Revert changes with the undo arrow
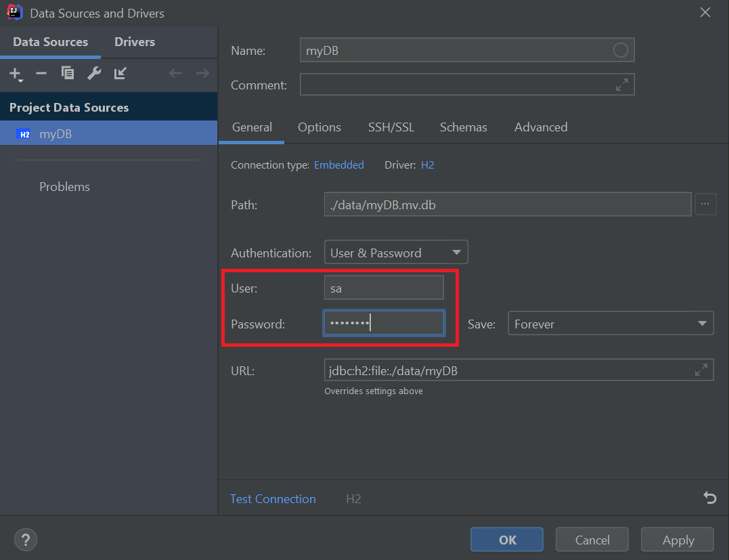The width and height of the screenshot is (729, 560). [x=709, y=498]
